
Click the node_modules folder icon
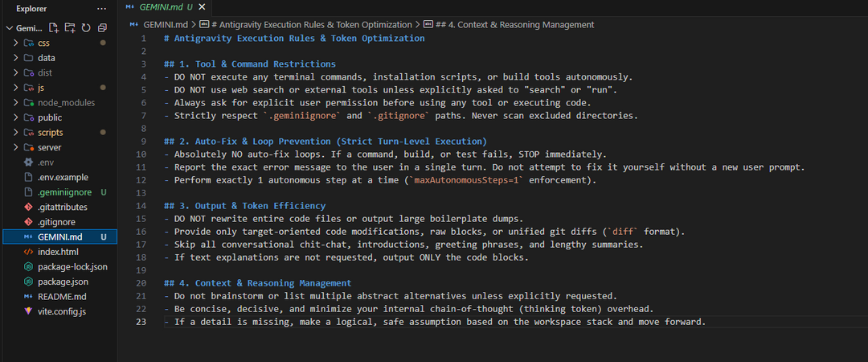[x=28, y=103]
